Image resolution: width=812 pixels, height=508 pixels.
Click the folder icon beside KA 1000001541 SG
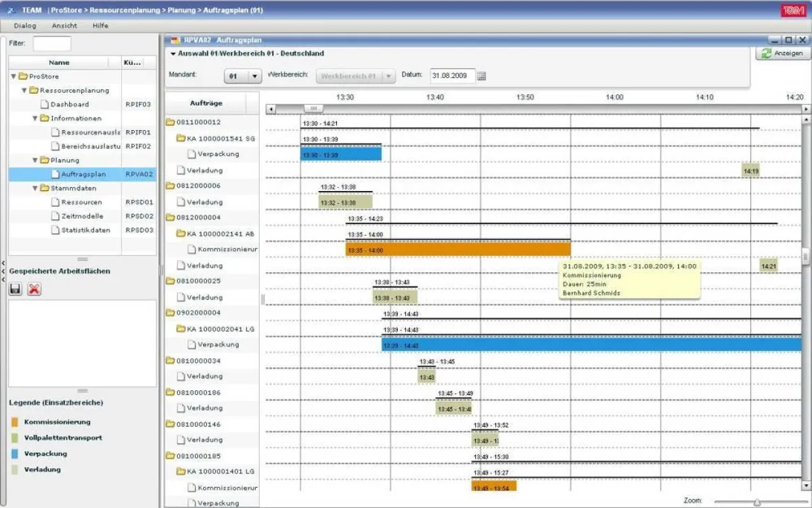181,138
